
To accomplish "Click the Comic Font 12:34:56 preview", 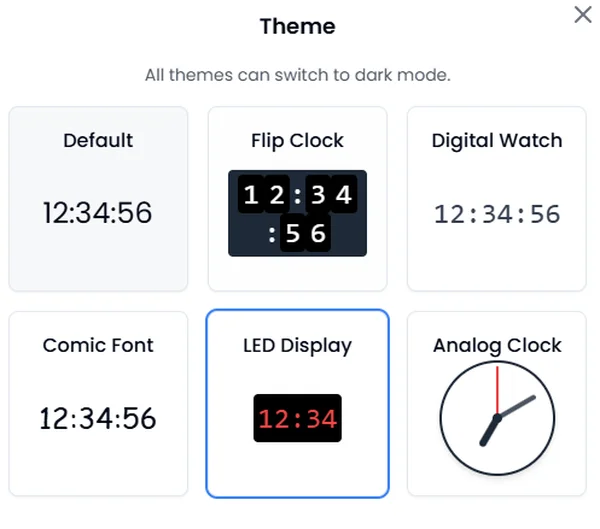I will pyautogui.click(x=98, y=418).
